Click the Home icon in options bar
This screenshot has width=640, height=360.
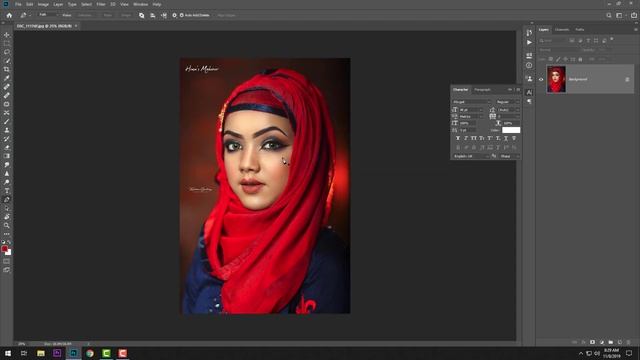coord(9,15)
